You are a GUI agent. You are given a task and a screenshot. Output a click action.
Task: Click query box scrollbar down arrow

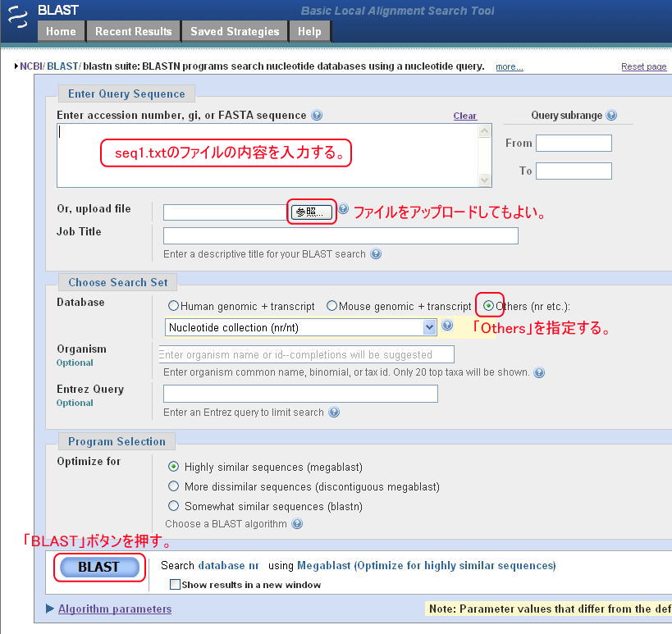tap(485, 180)
